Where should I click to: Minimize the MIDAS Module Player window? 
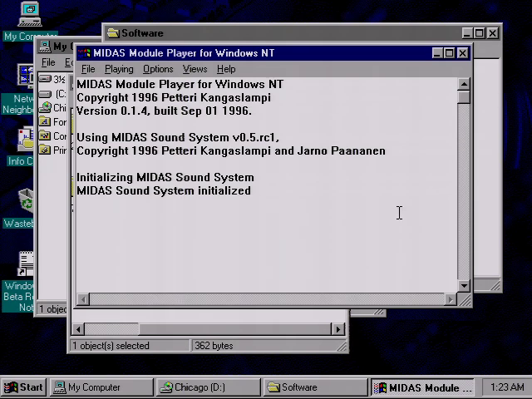pos(437,53)
